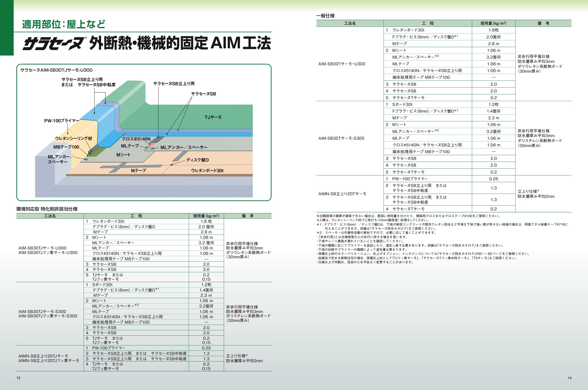The height and width of the screenshot is (390, 588).
Task: Select the 'PW-100プライマー' label in the diagram
Action: 62,121
